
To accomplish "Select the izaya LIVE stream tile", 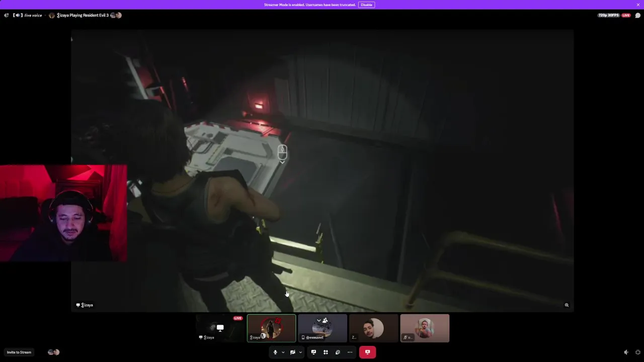I will [x=220, y=328].
